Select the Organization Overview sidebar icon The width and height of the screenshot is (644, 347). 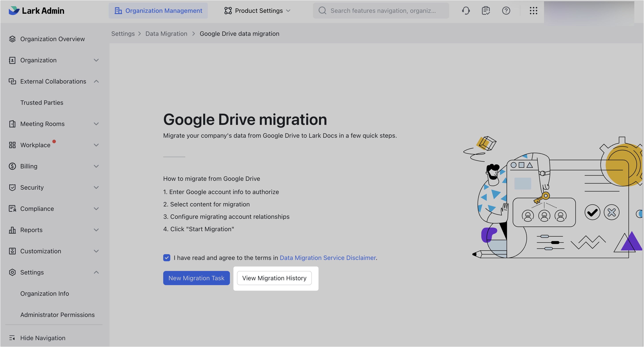click(x=13, y=39)
